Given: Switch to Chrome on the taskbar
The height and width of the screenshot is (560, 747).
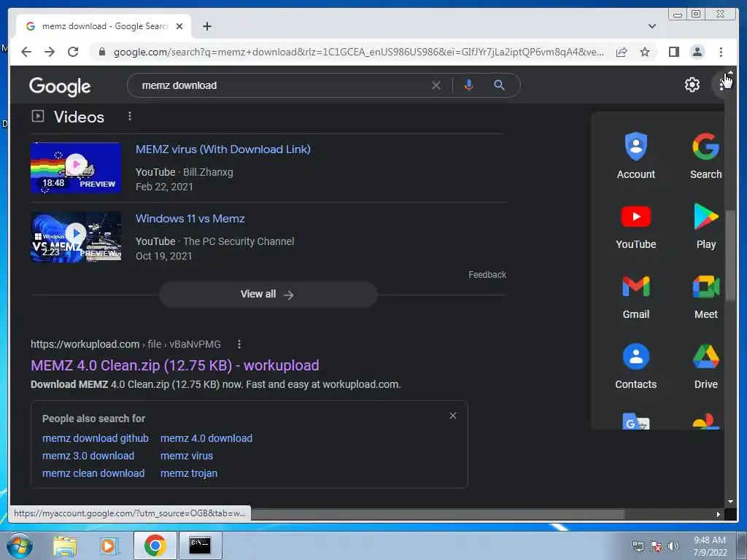Looking at the screenshot, I should (x=155, y=545).
